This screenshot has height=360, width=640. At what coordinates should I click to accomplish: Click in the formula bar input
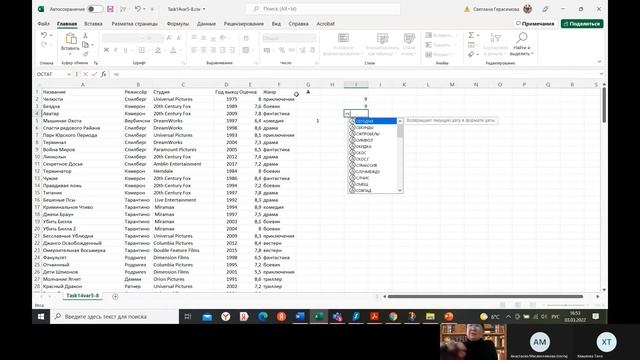click(x=355, y=74)
